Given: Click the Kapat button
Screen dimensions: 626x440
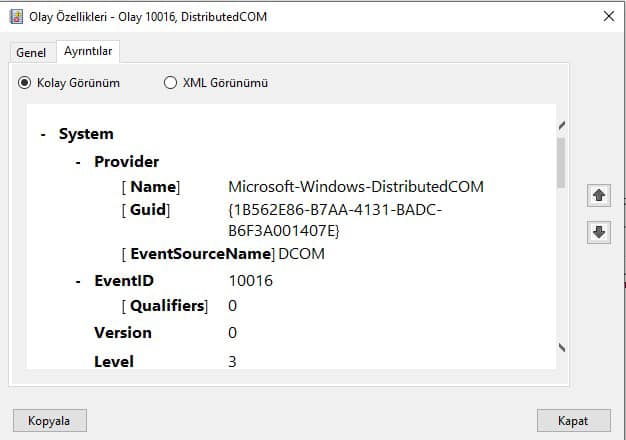Looking at the screenshot, I should click(573, 420).
